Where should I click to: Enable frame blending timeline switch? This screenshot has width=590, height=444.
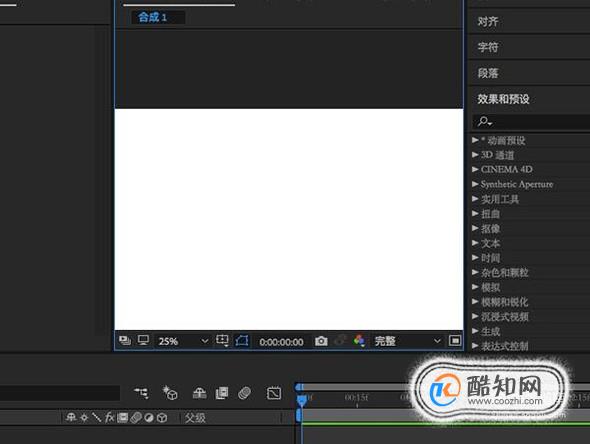[222, 393]
